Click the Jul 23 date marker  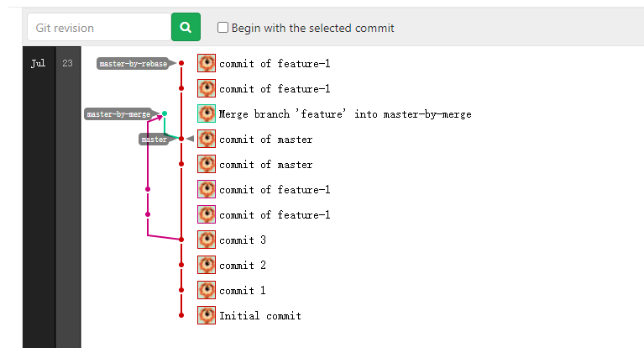pyautogui.click(x=52, y=63)
